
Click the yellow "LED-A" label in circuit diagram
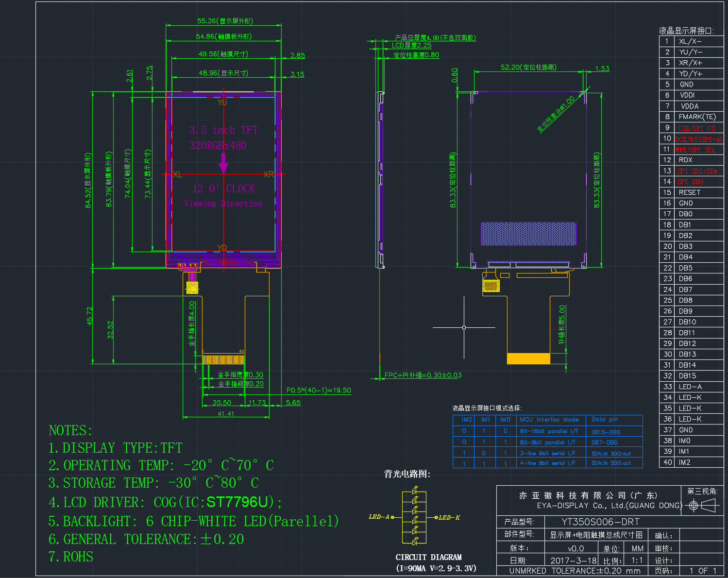click(379, 517)
